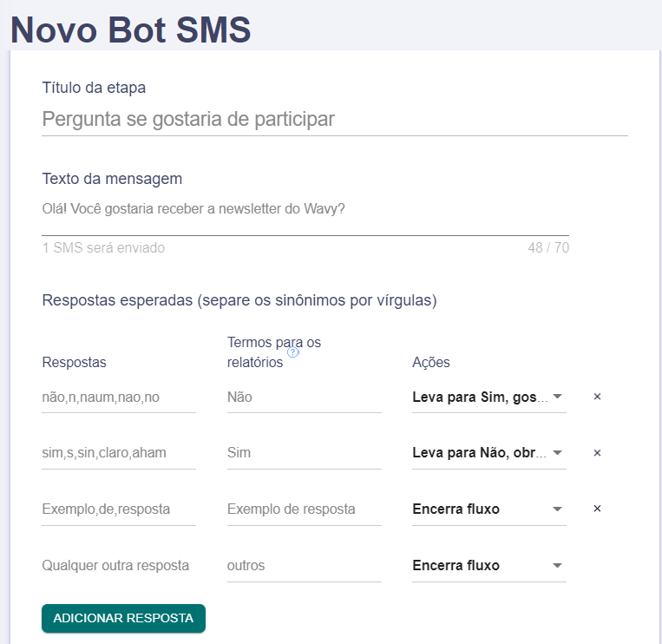Open Encerra fluxo dropdown for Exemplo row
Image resolution: width=662 pixels, height=644 pixels.
point(488,509)
